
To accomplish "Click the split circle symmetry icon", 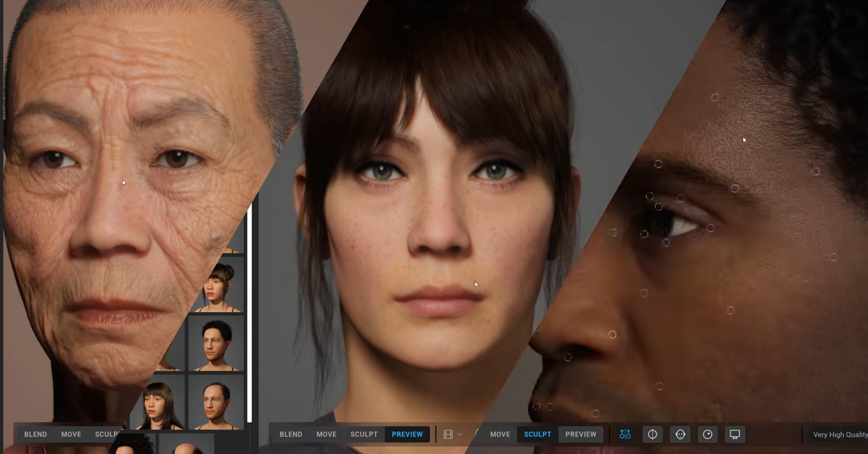I will tap(652, 434).
